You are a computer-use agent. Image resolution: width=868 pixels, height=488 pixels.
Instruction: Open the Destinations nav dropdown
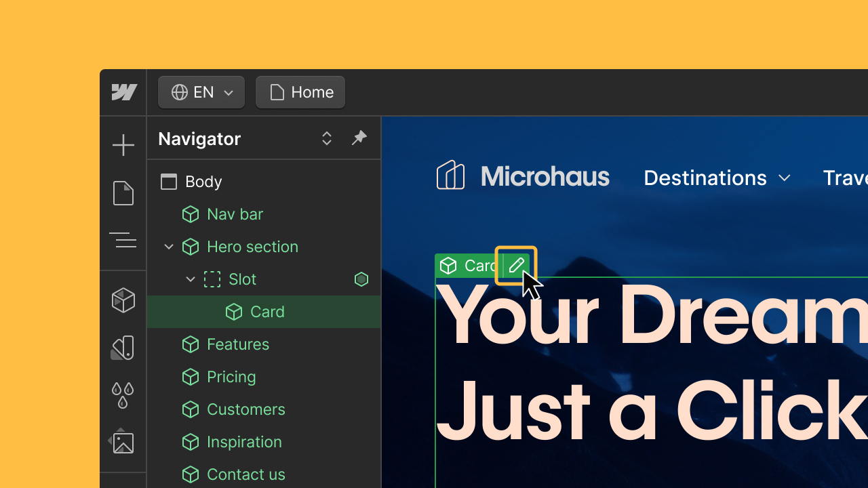pyautogui.click(x=717, y=178)
